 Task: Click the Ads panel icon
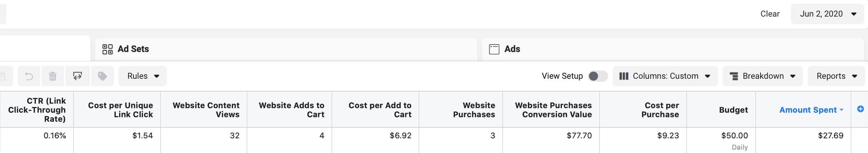click(x=494, y=49)
